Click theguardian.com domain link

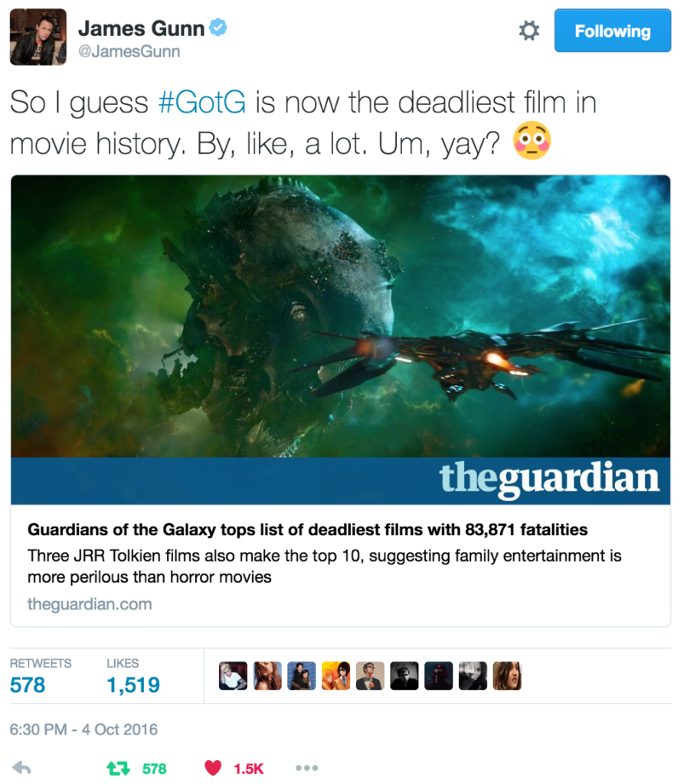point(90,604)
